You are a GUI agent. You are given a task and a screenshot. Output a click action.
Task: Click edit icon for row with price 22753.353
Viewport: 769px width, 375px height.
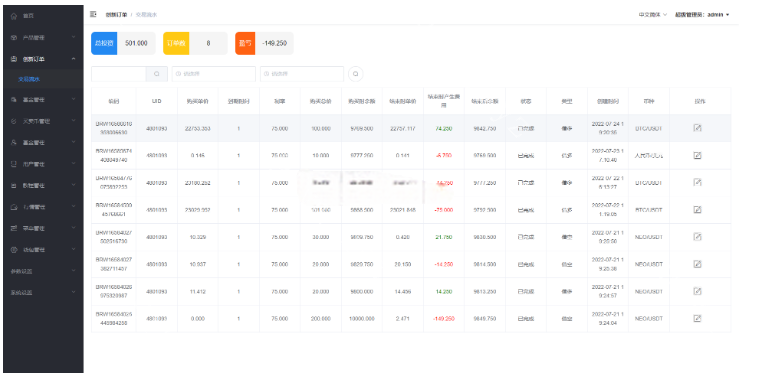point(697,128)
